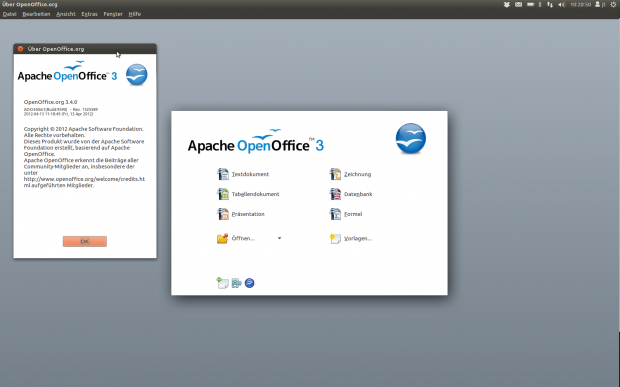The height and width of the screenshot is (387, 620).
Task: Open the Hilfe menu
Action: (x=135, y=14)
